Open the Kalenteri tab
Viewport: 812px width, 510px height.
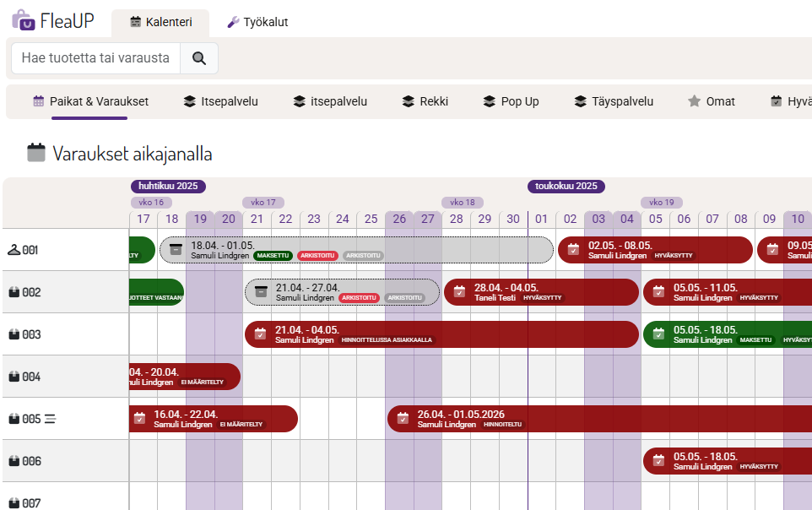pos(160,22)
